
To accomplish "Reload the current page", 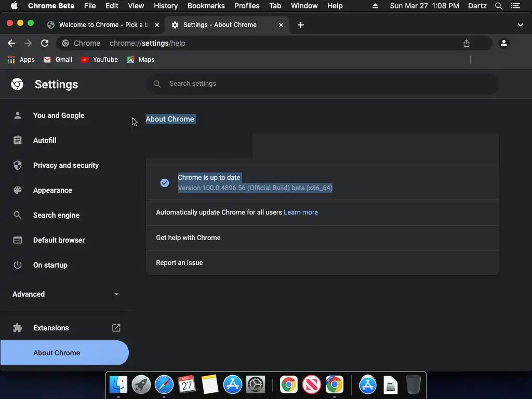I will tap(45, 43).
